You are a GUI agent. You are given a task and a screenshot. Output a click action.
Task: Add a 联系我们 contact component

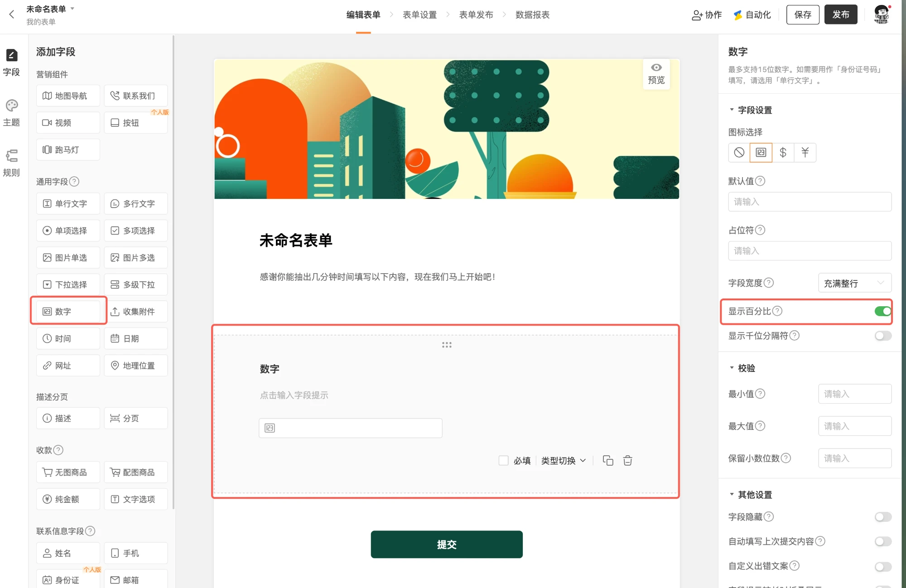click(x=136, y=96)
